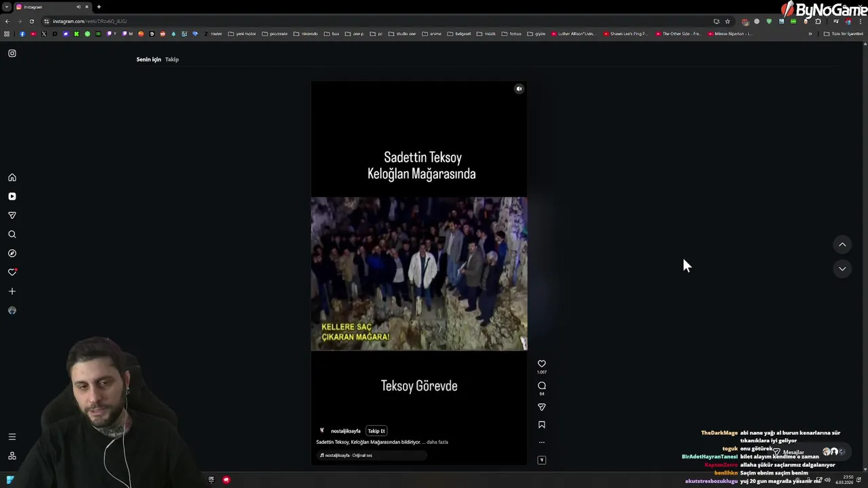Screen dimensions: 868x488
Task: Open the taskbar clock showing 23:50
Action: click(844, 480)
